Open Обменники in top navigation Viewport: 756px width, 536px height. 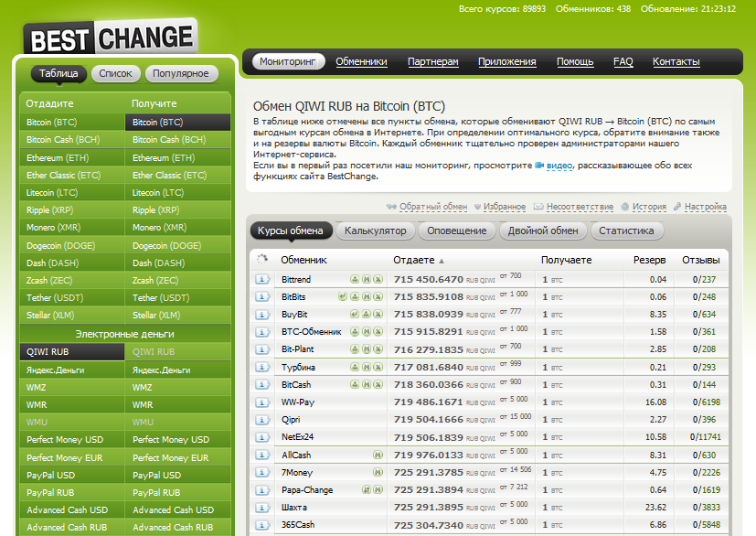(362, 62)
